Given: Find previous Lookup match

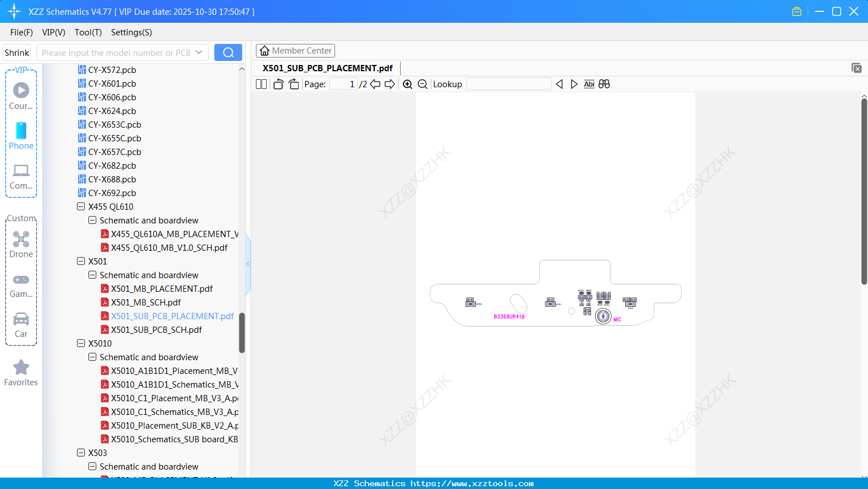Looking at the screenshot, I should [559, 84].
